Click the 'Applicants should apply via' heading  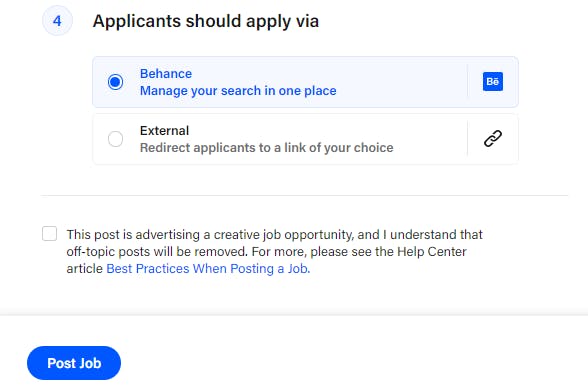206,21
